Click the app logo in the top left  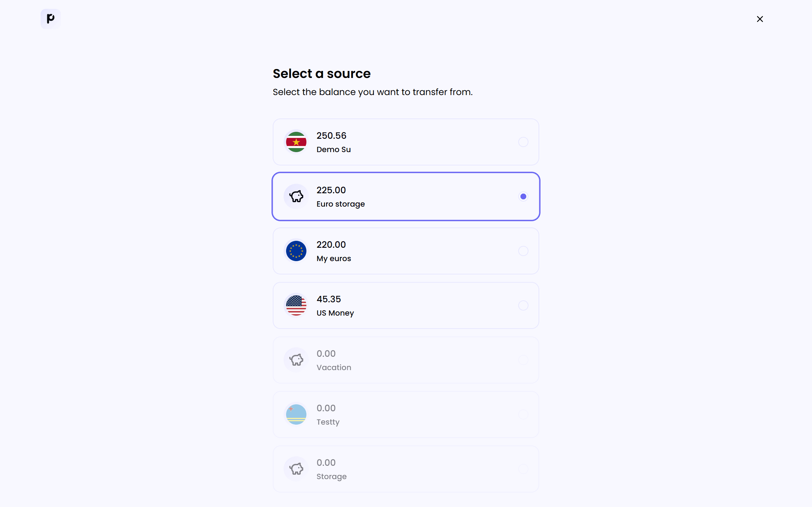[50, 19]
